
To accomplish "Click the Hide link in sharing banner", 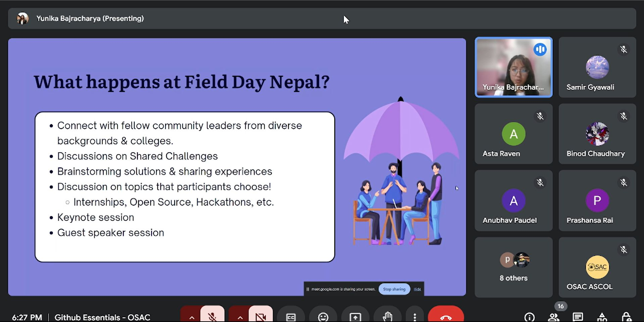I will click(417, 289).
